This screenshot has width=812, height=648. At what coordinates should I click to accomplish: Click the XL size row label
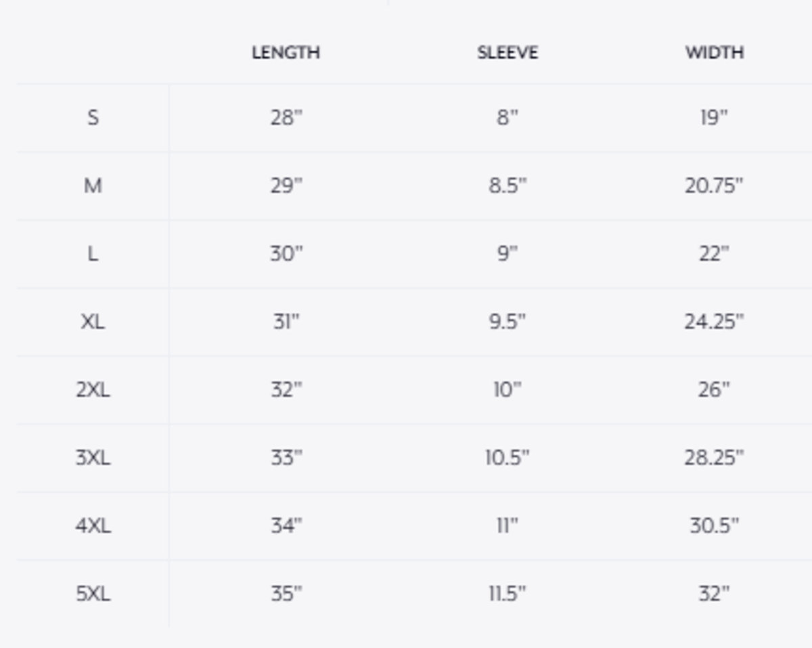pos(93,322)
